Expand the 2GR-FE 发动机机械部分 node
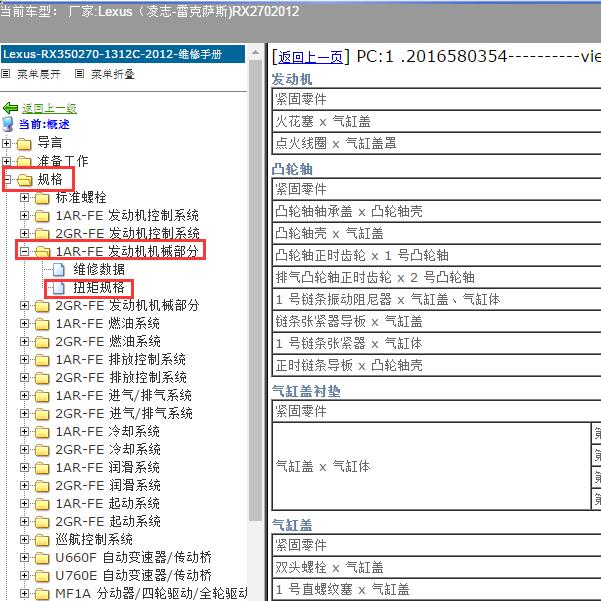 (25, 305)
